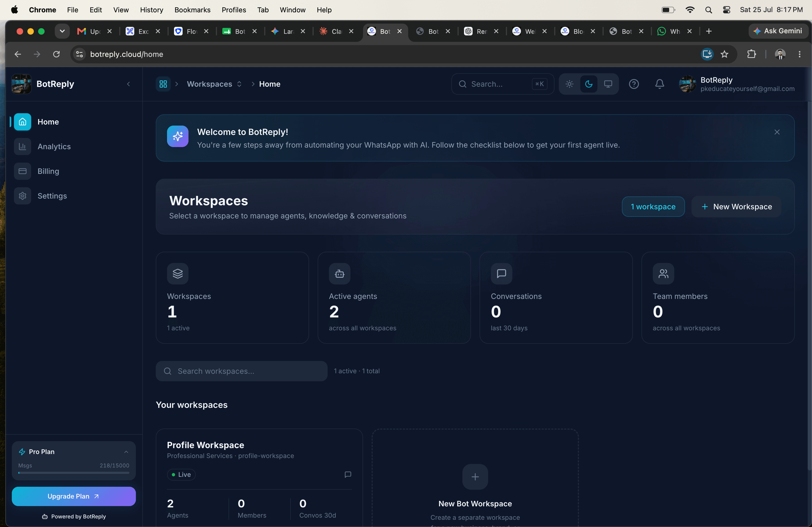The width and height of the screenshot is (812, 527).
Task: Open the Bookmarks menu
Action: tap(192, 10)
